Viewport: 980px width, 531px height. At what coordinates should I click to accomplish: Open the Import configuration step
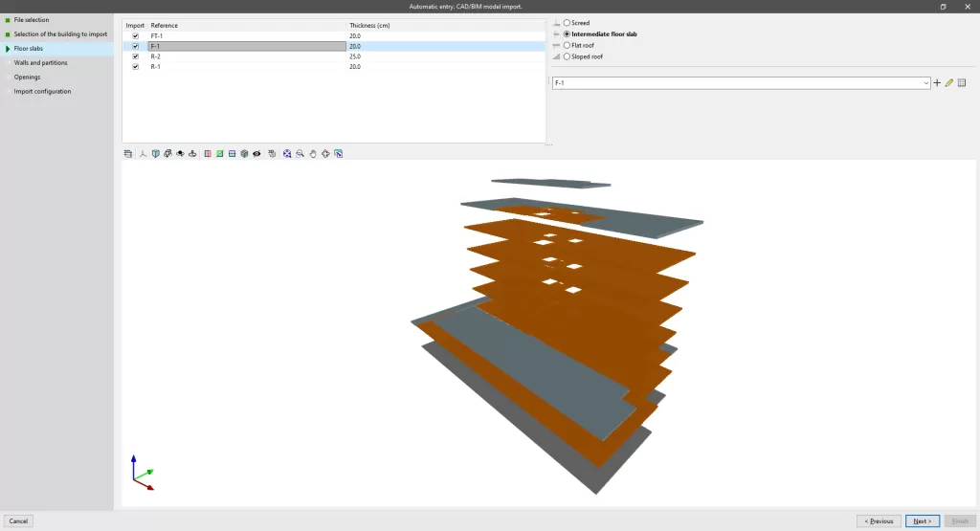[42, 92]
